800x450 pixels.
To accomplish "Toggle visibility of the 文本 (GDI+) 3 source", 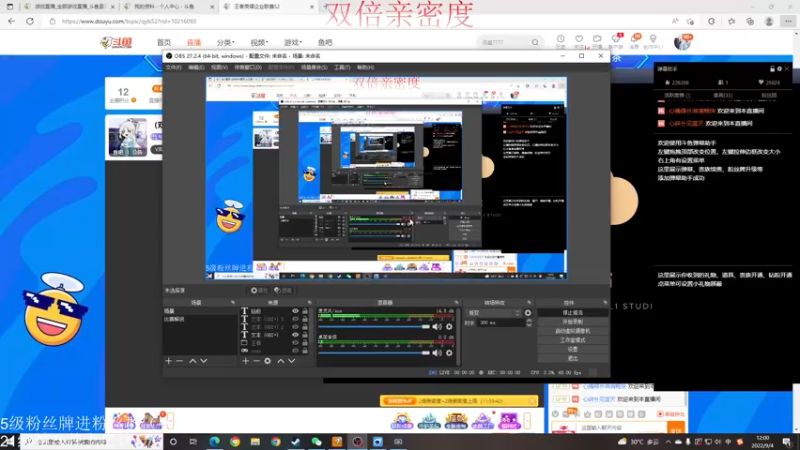I will point(295,319).
